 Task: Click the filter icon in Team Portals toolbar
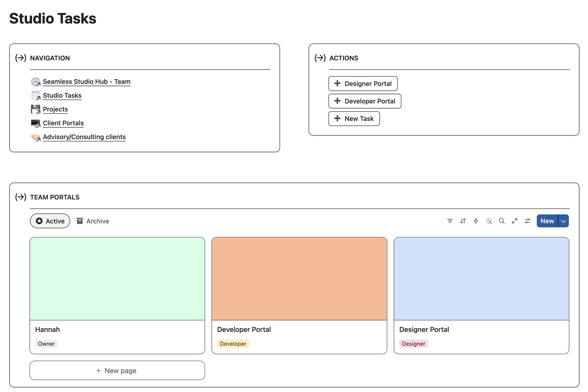tap(450, 221)
